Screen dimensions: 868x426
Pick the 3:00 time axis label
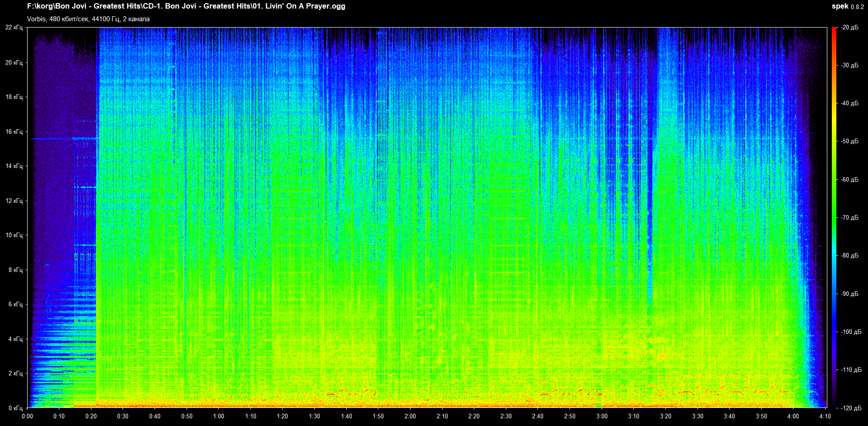coord(602,416)
